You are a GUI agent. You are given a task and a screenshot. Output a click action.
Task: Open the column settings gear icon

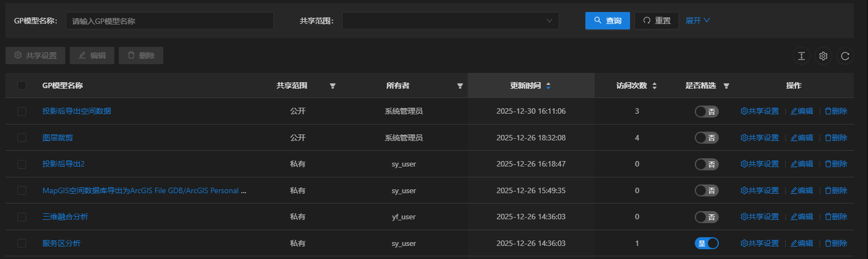point(823,56)
